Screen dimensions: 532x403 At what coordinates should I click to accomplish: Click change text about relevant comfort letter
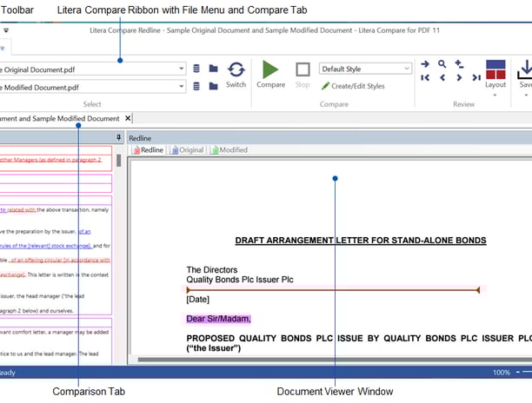pos(54,332)
